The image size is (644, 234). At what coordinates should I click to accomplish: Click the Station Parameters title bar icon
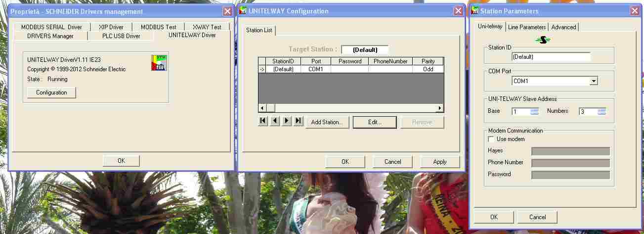475,11
